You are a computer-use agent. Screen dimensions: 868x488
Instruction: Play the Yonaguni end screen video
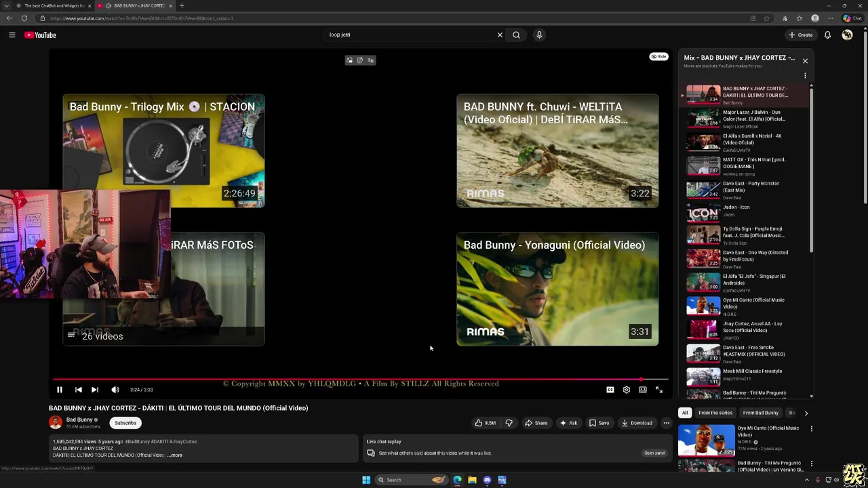tap(557, 289)
